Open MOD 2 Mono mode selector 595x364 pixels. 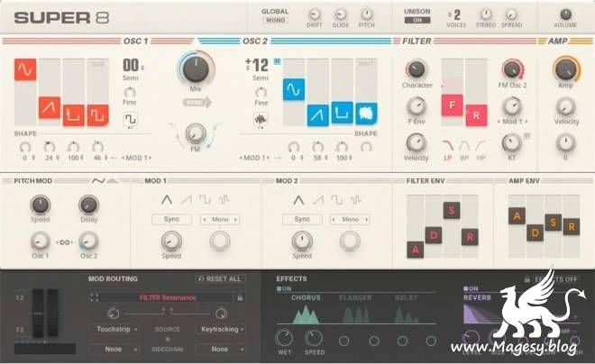(351, 219)
